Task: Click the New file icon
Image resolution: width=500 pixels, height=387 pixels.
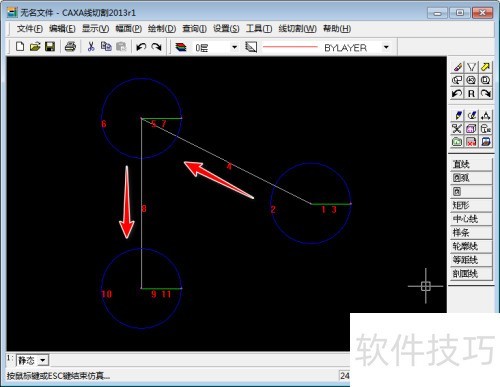Action: [20, 47]
